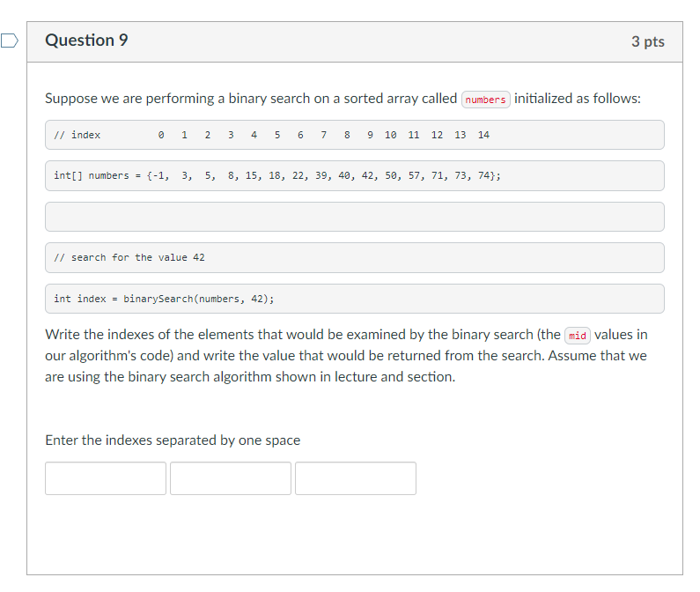700x592 pixels.
Task: Click the value -1 in the array
Action: (158, 175)
